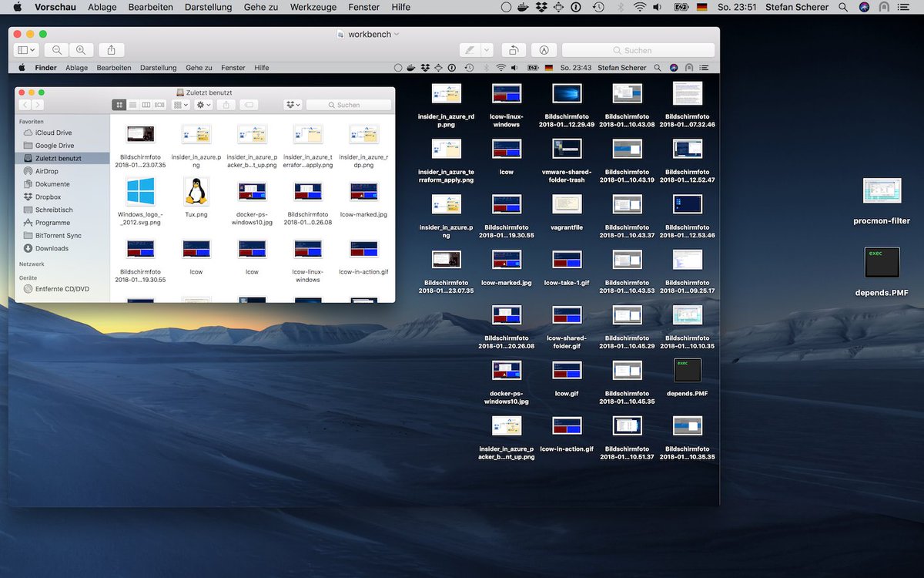Select AirDrop in the Finder sidebar
This screenshot has width=924, height=578.
[46, 171]
